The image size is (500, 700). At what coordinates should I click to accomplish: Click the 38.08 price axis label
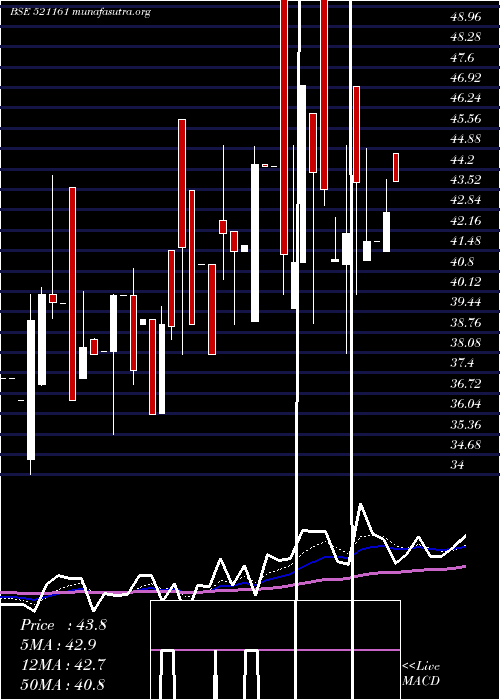click(x=466, y=343)
